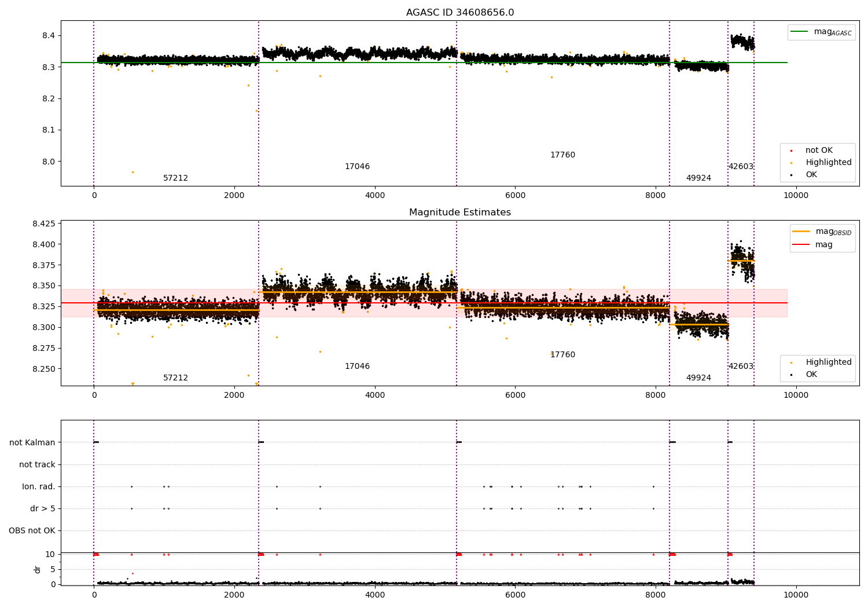Select 'OK' legend entry in the top panel

pos(811,175)
